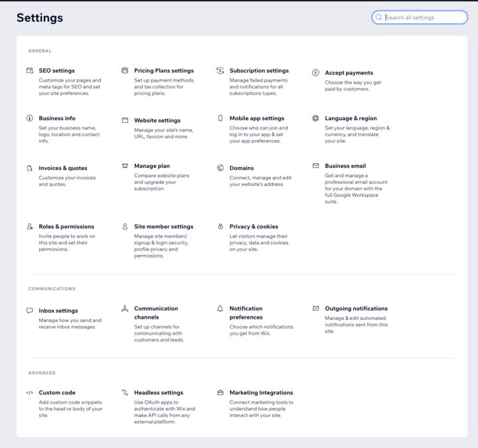Click the Communication channels icon
This screenshot has height=448, width=478.
[x=125, y=308]
